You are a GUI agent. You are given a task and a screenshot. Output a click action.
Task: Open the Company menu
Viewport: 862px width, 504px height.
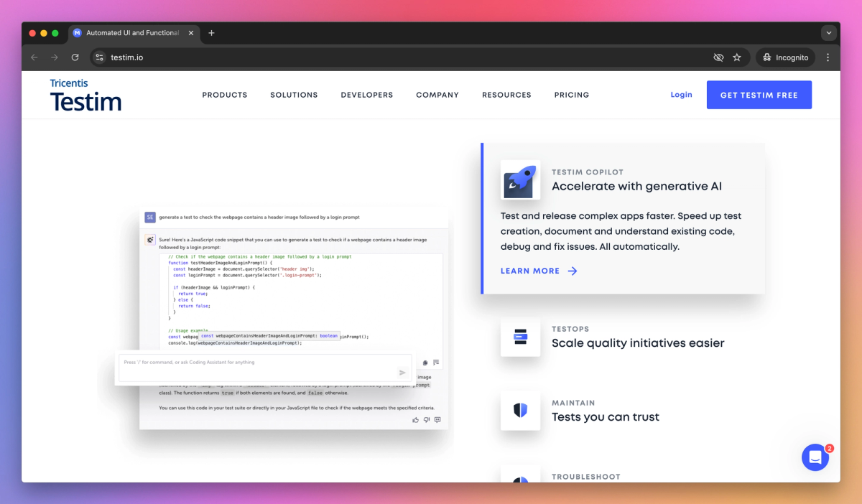[437, 95]
